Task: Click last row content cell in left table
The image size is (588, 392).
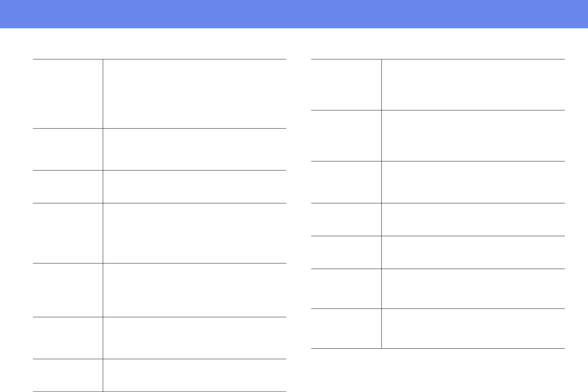Action: click(x=194, y=375)
